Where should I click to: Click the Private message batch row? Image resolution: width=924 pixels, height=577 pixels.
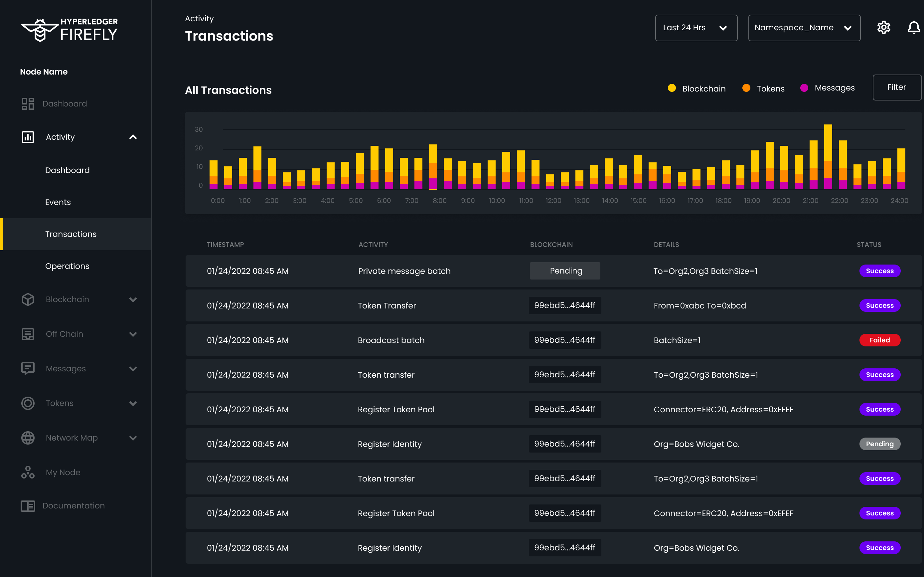pos(553,271)
